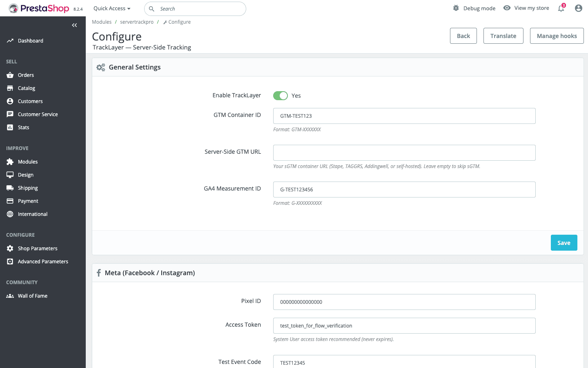Select the Catalog icon in sidebar
The height and width of the screenshot is (368, 588).
tap(10, 88)
